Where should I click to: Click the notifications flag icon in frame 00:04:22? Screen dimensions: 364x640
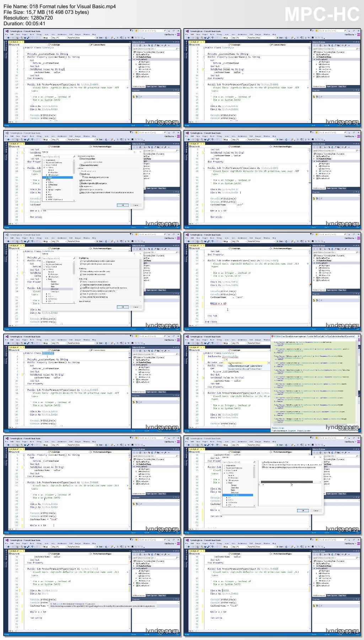click(x=311, y=437)
